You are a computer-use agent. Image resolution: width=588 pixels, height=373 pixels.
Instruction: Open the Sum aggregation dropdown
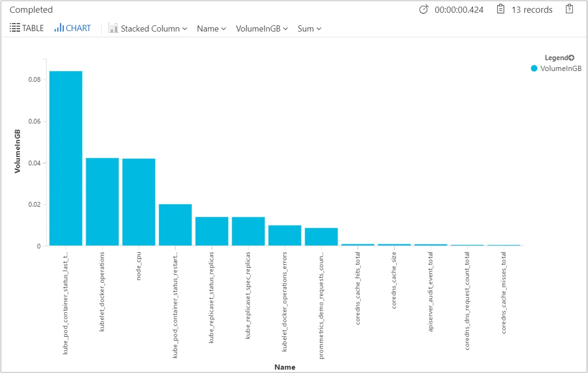[309, 29]
